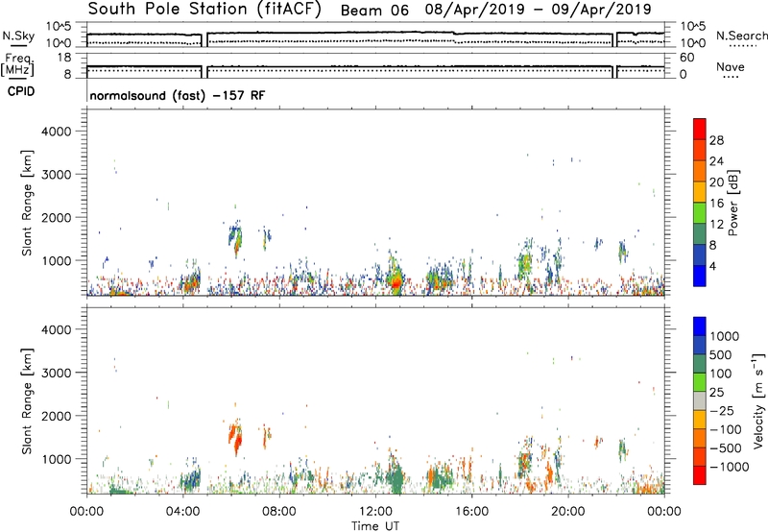Screen dimensions: 768x532
Task: Click the 'Slant Range [km]' label of power panel
Action: (x=27, y=203)
